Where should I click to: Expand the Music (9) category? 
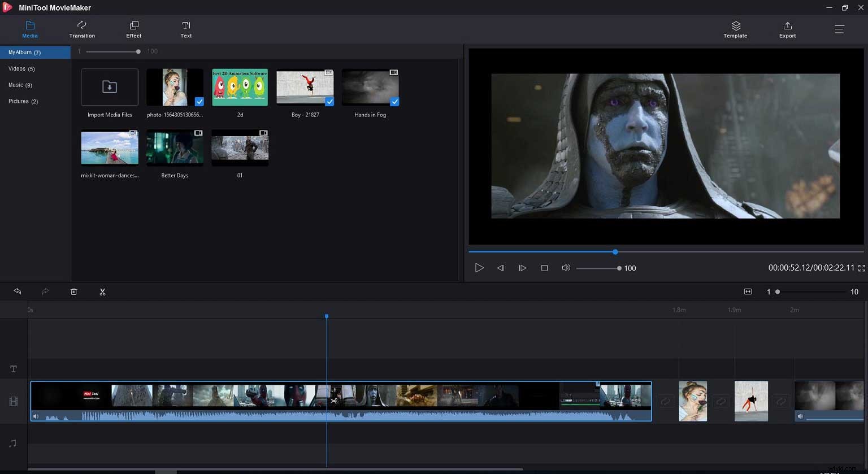pos(20,85)
